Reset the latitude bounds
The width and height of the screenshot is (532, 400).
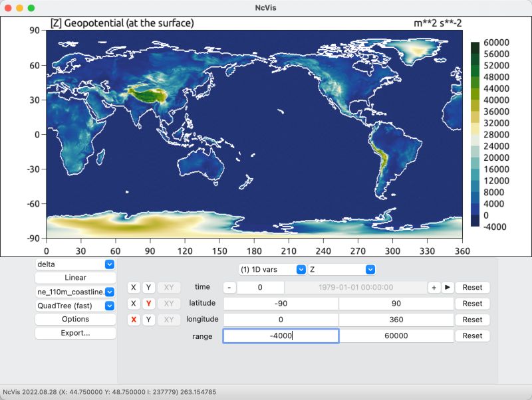472,304
